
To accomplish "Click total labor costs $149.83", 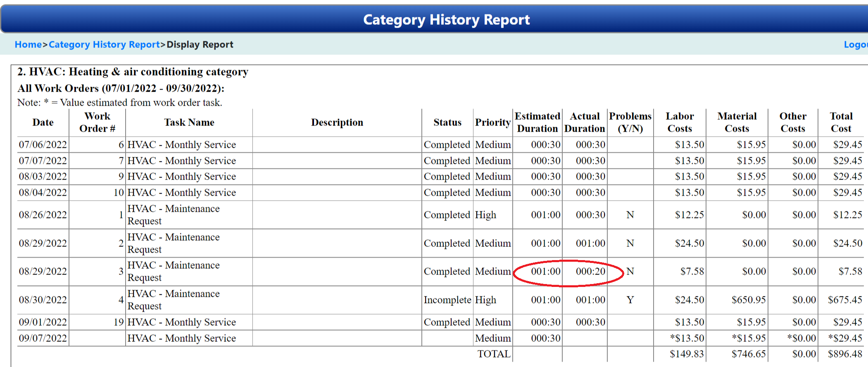I will (687, 354).
